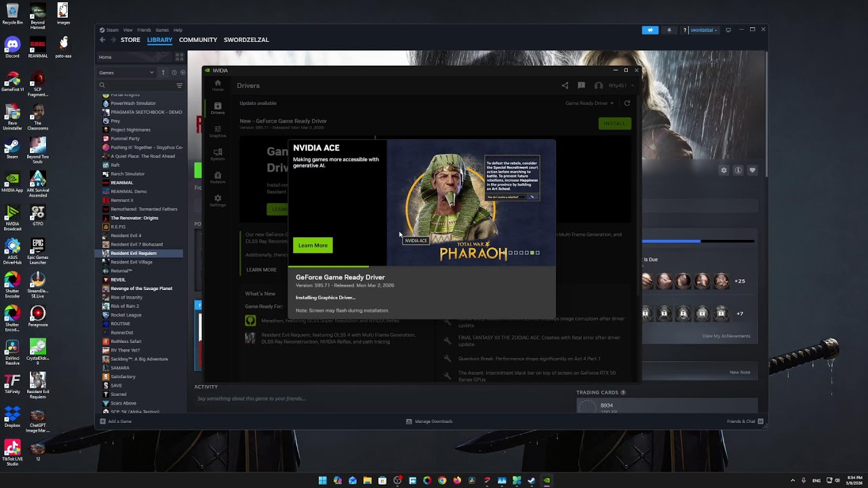Image resolution: width=868 pixels, height=488 pixels.
Task: Click View My Achievements link
Action: tap(726, 336)
